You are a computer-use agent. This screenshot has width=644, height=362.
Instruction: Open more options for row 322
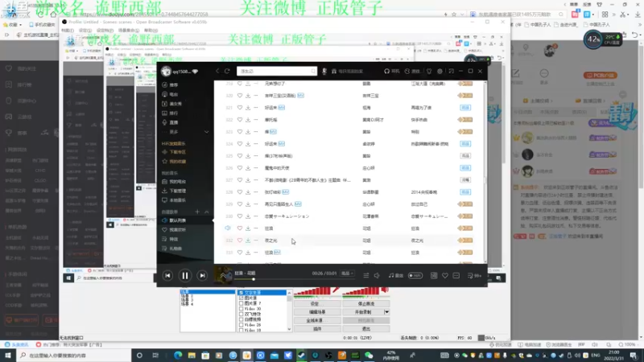(x=256, y=120)
